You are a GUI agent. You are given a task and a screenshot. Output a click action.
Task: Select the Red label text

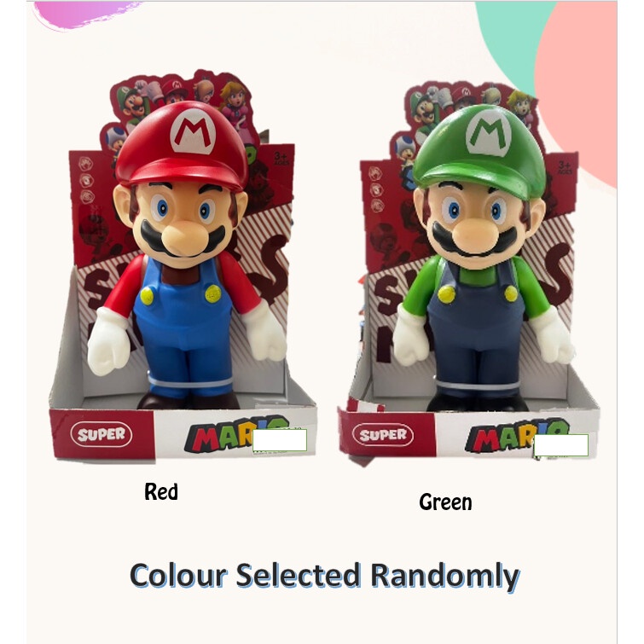pyautogui.click(x=161, y=491)
